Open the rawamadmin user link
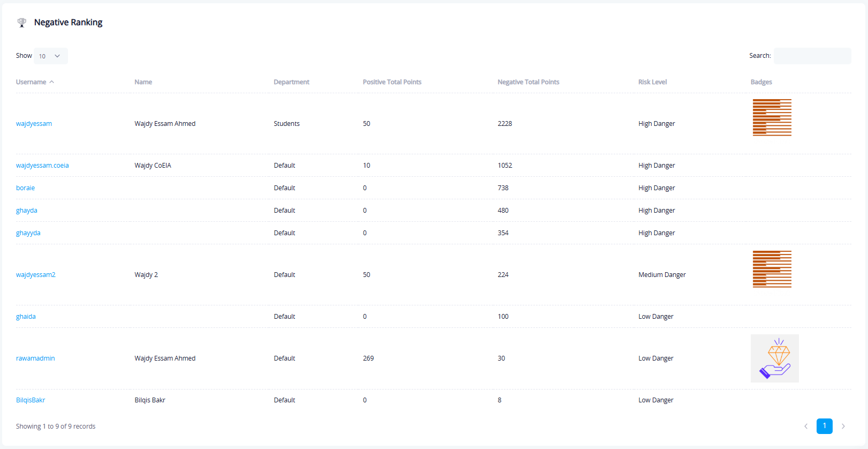The height and width of the screenshot is (449, 868). pos(35,358)
